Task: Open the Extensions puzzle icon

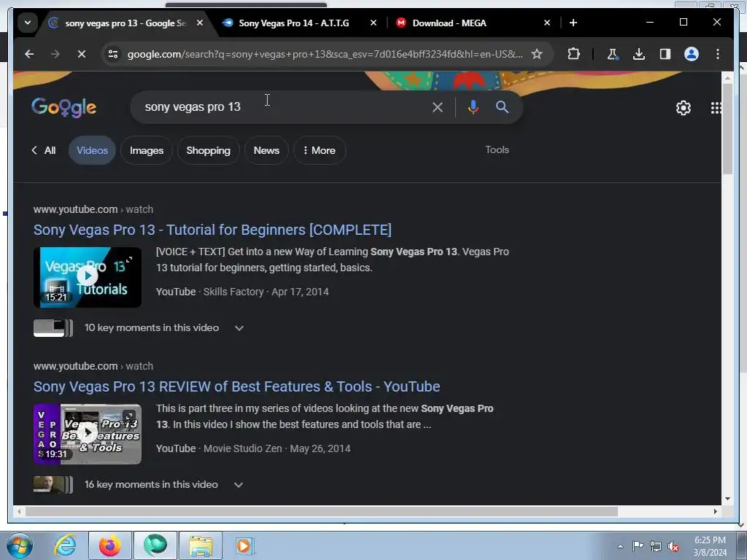Action: pyautogui.click(x=573, y=54)
